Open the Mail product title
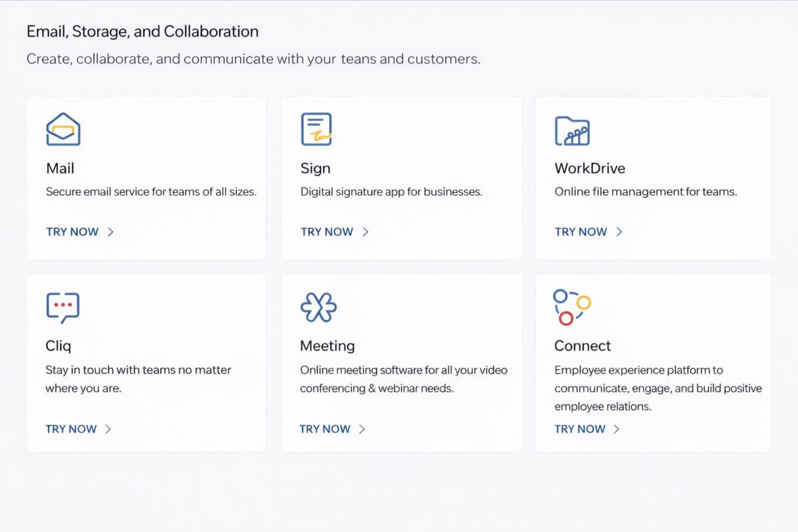Image resolution: width=798 pixels, height=532 pixels. tap(60, 168)
